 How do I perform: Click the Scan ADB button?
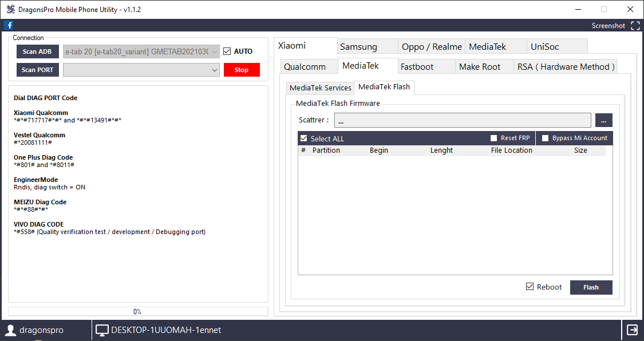(x=37, y=51)
